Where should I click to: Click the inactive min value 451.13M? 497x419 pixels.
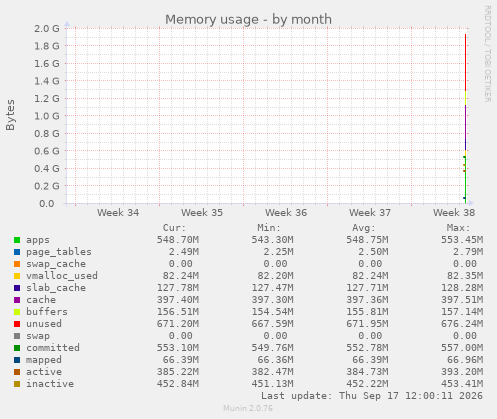(273, 384)
